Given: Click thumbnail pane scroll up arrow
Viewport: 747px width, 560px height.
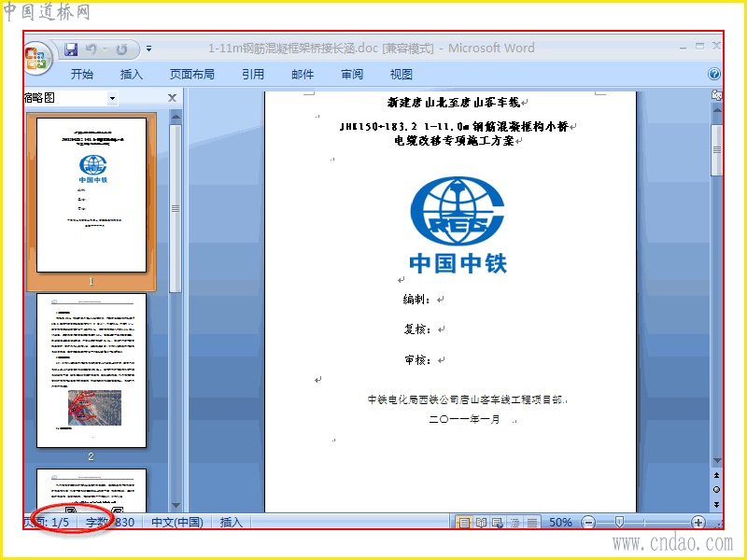Looking at the screenshot, I should pos(176,116).
